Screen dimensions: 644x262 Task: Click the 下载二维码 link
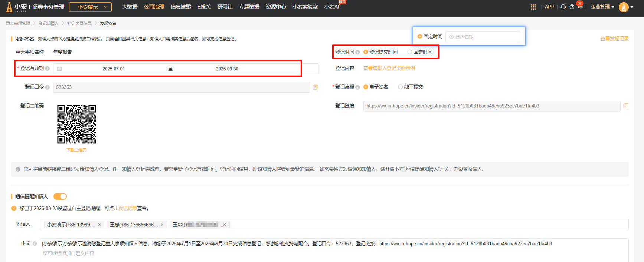76,150
